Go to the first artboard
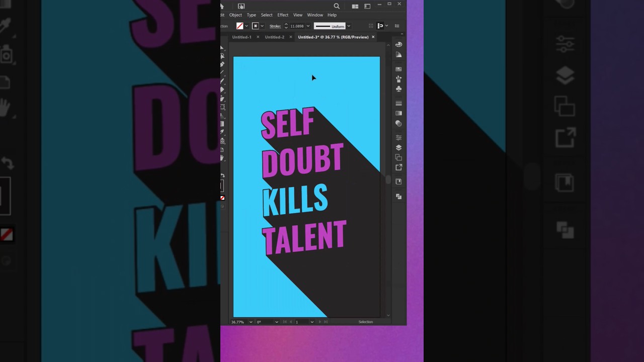 [285, 322]
